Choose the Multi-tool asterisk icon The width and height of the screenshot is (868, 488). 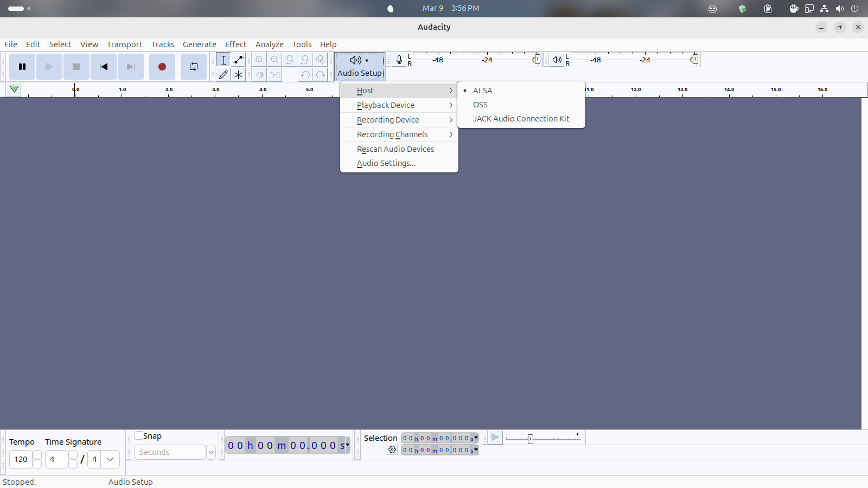[x=238, y=75]
